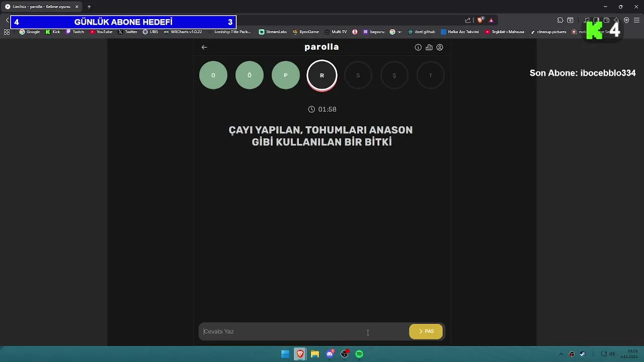The image size is (644, 362).
Task: Open Spotify from the taskbar
Action: click(359, 354)
